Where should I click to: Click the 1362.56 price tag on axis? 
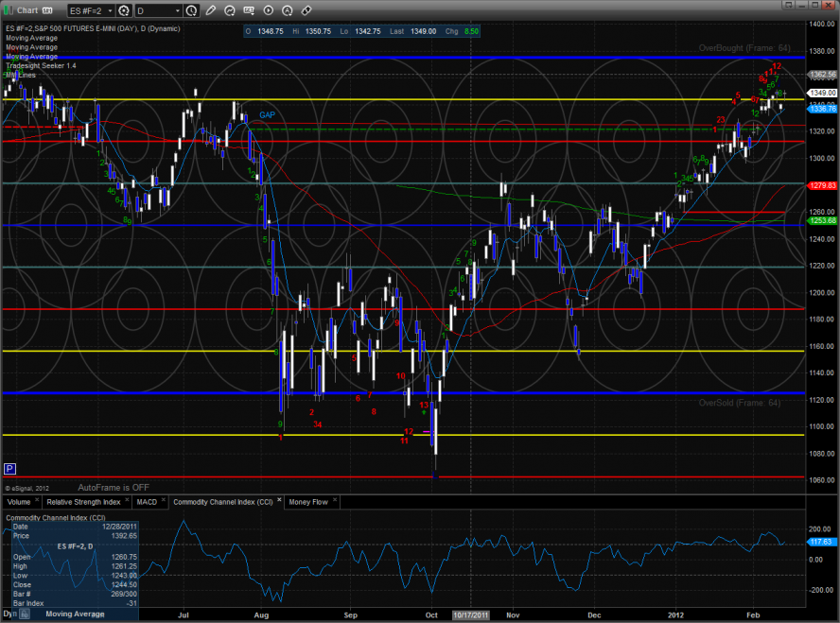(822, 75)
